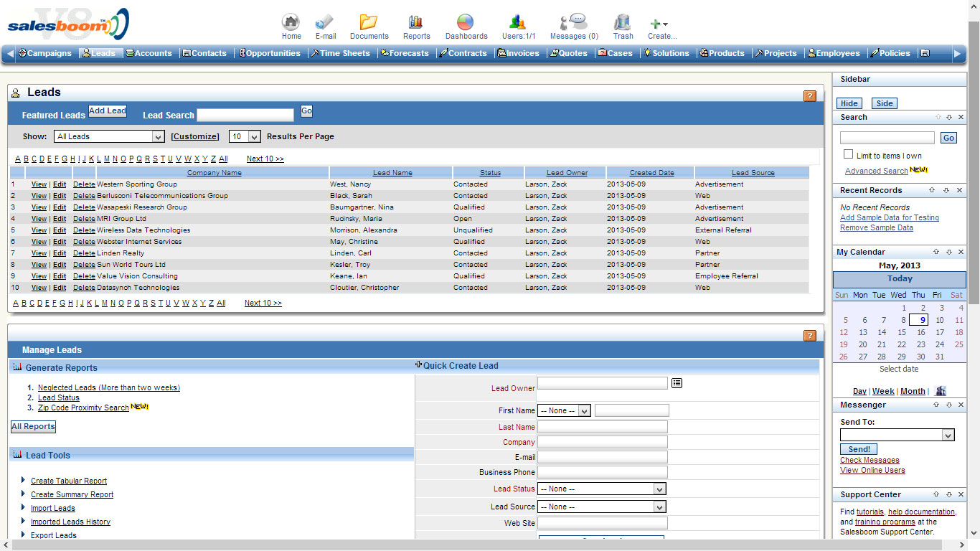Move the Messenger widget up
The image size is (980, 551).
936,405
